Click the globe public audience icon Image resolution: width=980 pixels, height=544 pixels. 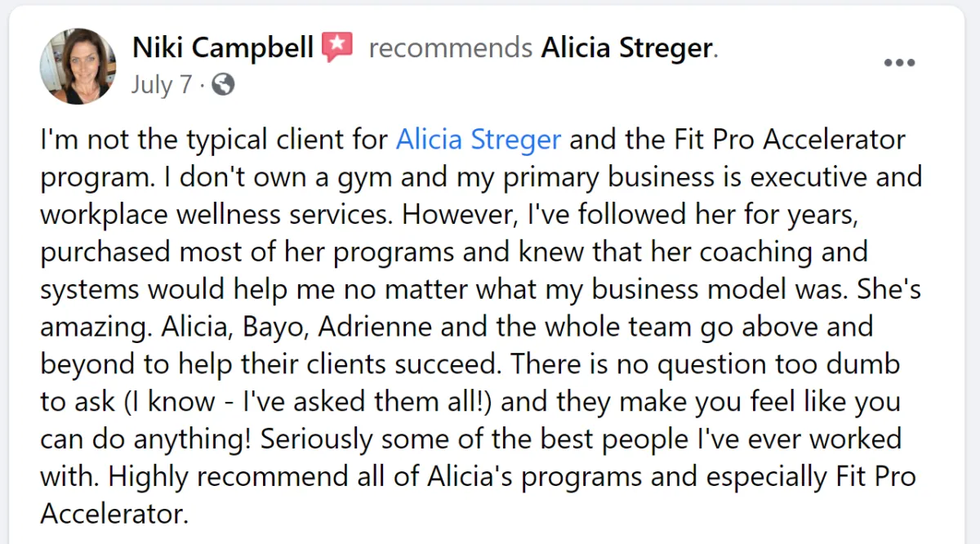pyautogui.click(x=222, y=85)
